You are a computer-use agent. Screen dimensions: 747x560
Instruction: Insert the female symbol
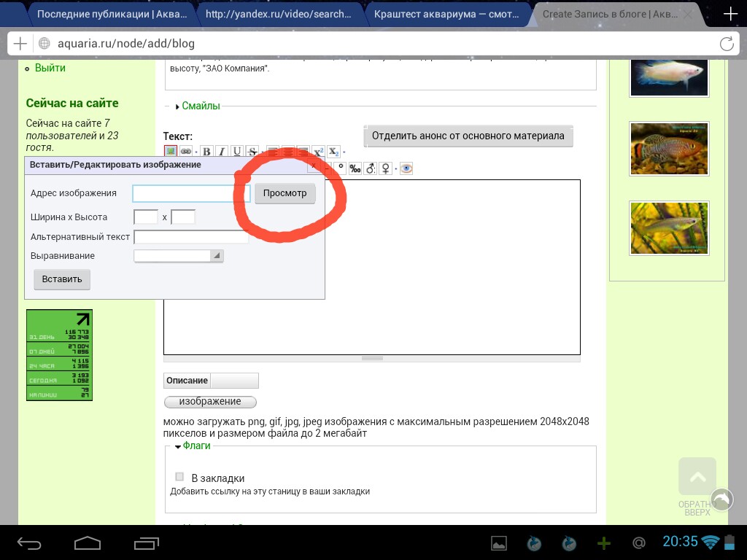tap(386, 168)
